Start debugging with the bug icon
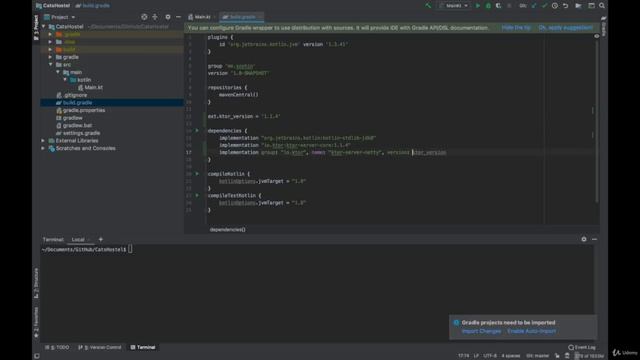The image size is (640, 360). pos(488,6)
